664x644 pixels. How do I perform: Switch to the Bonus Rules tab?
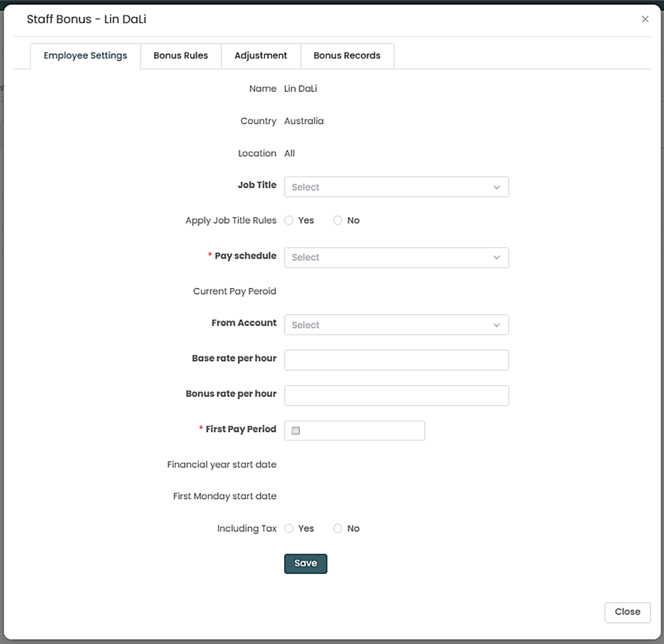[x=180, y=56]
